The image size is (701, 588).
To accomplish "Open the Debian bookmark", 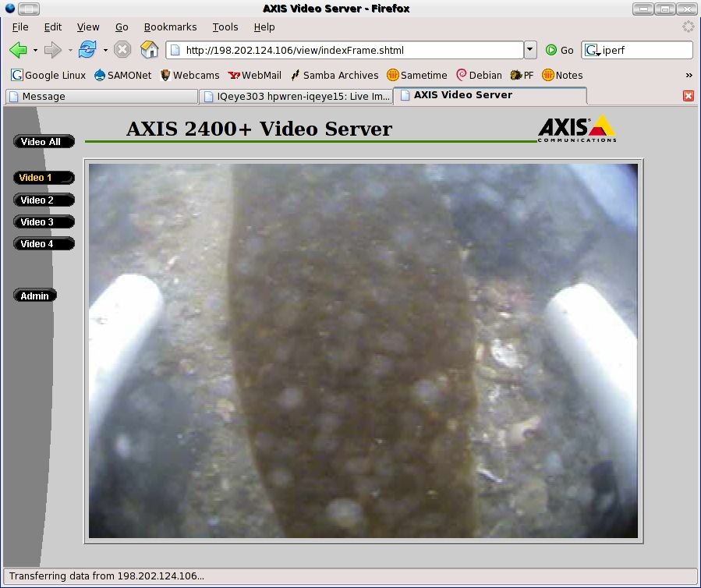I will click(479, 75).
